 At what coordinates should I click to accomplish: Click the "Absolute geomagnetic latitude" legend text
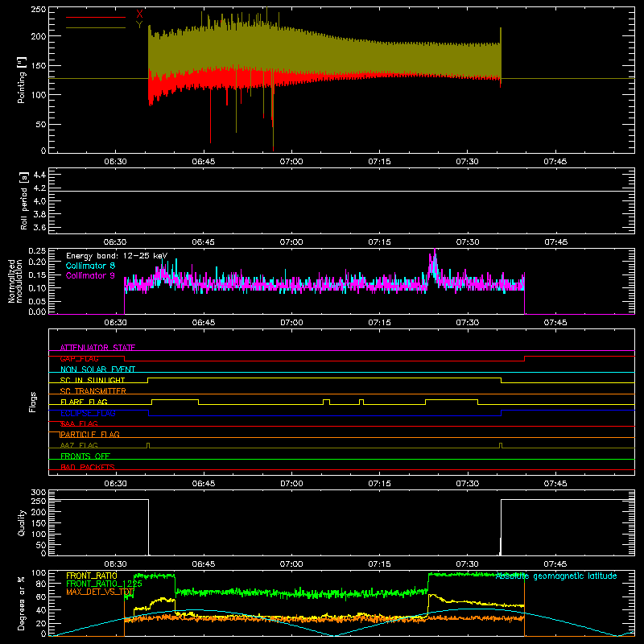(x=556, y=576)
